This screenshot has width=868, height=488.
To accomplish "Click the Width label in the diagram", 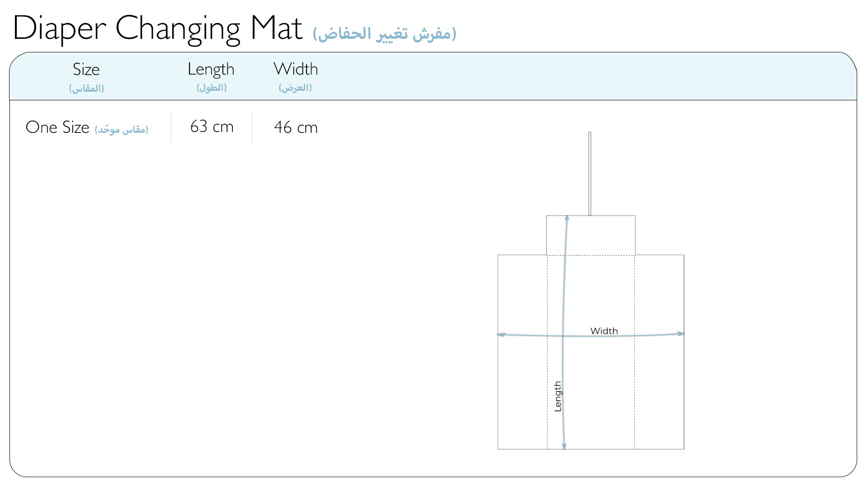I will coord(604,331).
